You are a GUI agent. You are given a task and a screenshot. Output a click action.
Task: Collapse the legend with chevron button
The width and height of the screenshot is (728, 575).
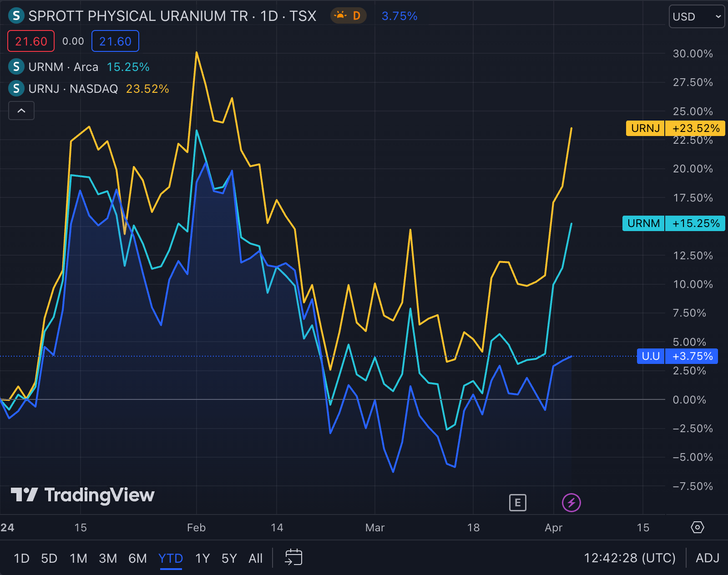[21, 111]
